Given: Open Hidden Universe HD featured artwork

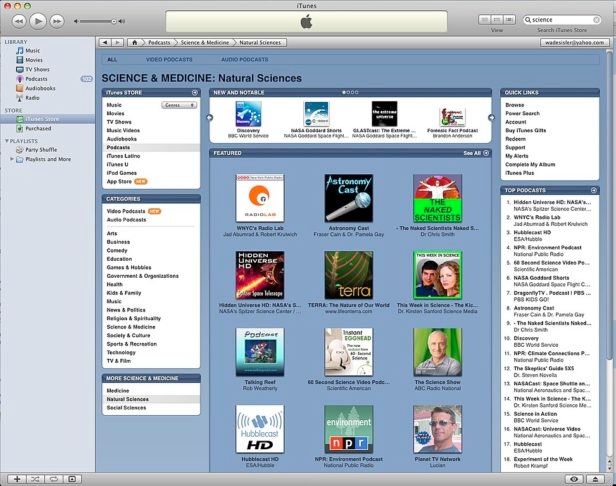Looking at the screenshot, I should (260, 275).
